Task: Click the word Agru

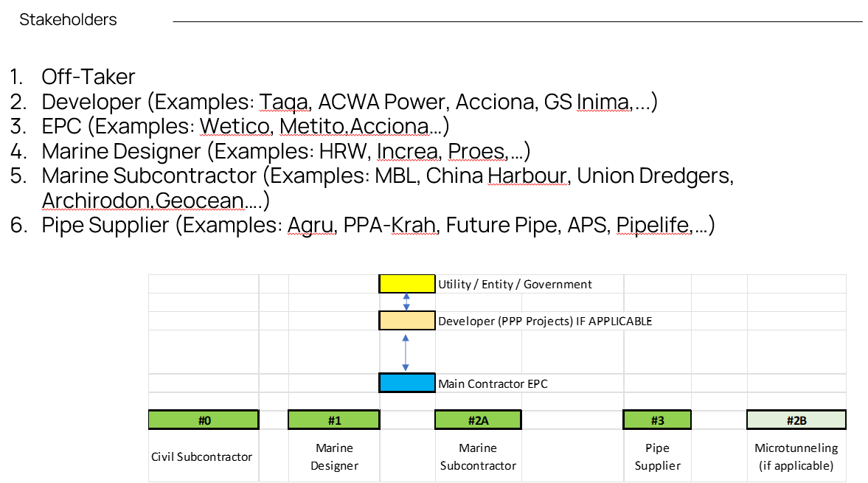Action: tap(310, 226)
